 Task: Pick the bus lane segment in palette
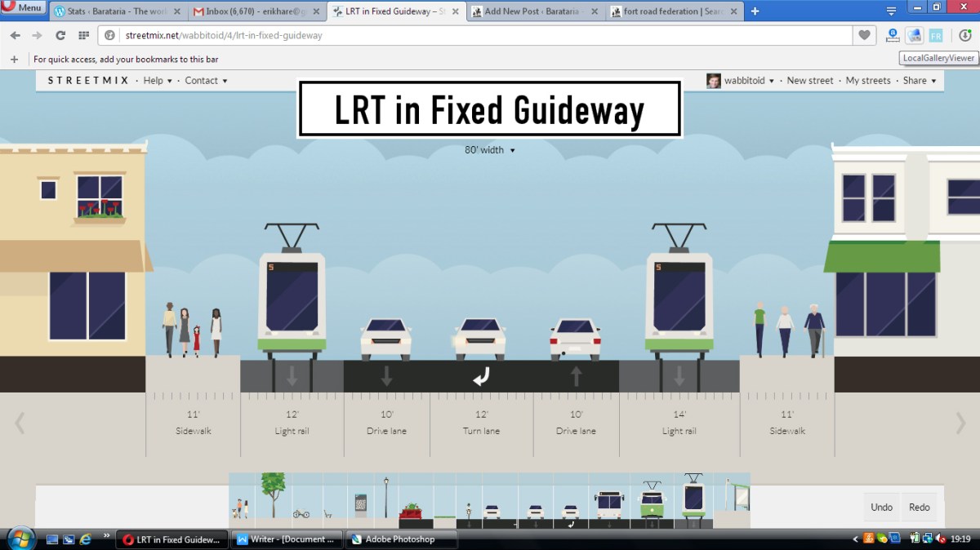click(x=609, y=504)
